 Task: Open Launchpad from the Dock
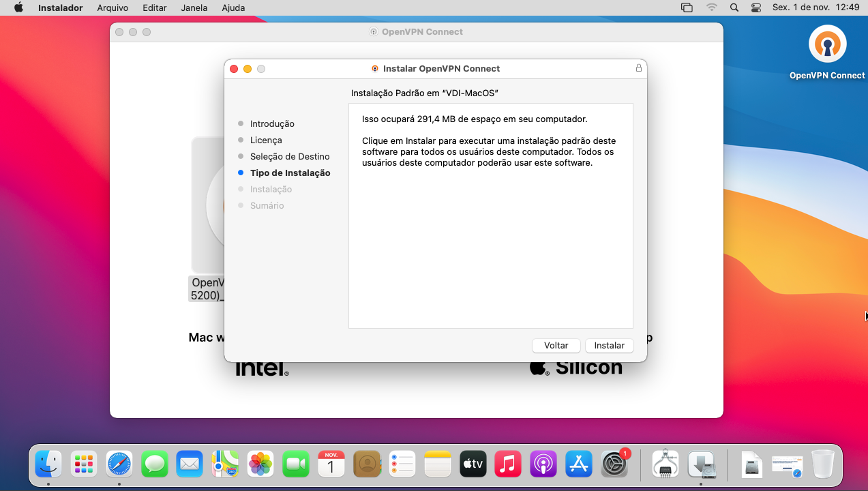coord(84,464)
